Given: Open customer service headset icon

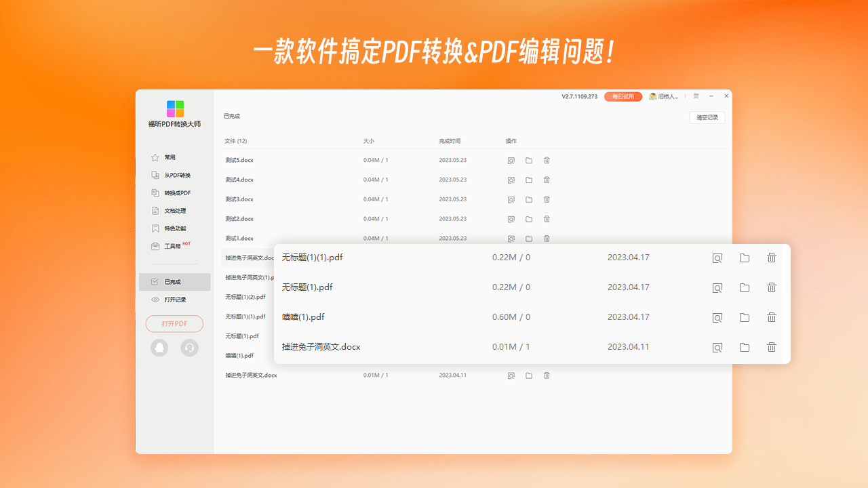Looking at the screenshot, I should pos(189,348).
